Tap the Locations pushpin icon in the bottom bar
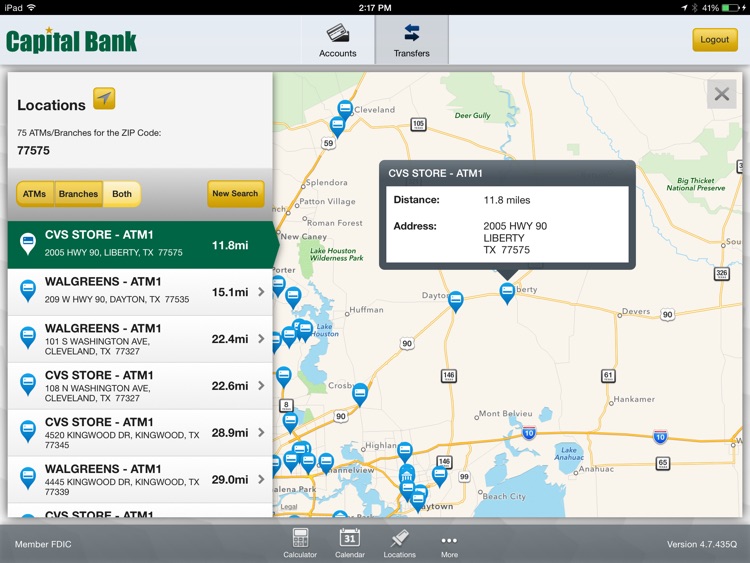Viewport: 750px width, 563px height. [399, 543]
